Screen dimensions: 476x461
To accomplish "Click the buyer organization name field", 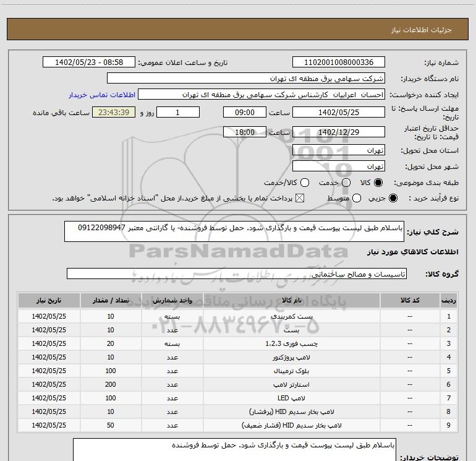I will tap(246, 79).
